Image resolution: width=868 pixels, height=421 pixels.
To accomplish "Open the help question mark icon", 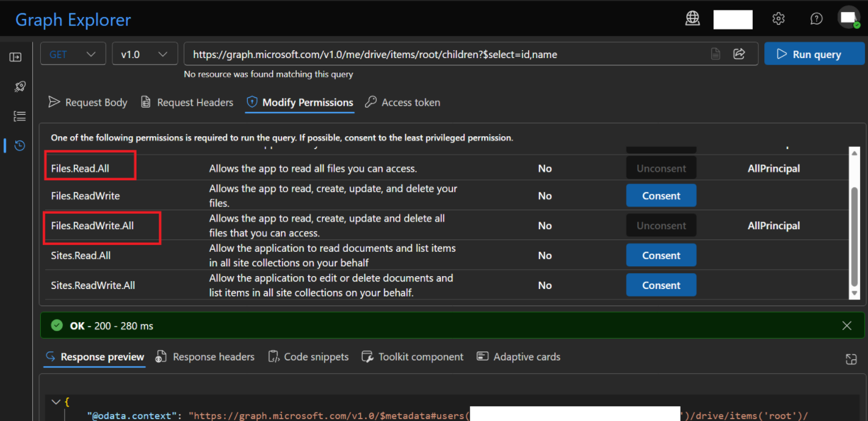I will point(816,18).
